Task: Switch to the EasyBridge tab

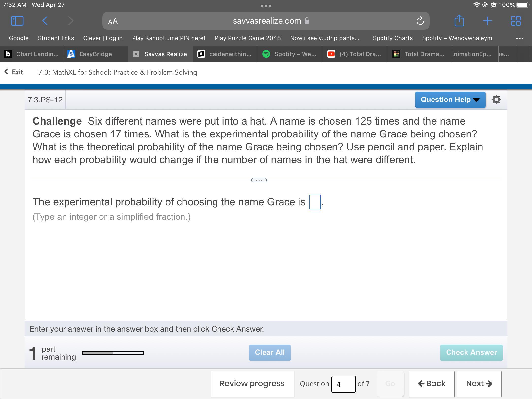Action: [95, 54]
